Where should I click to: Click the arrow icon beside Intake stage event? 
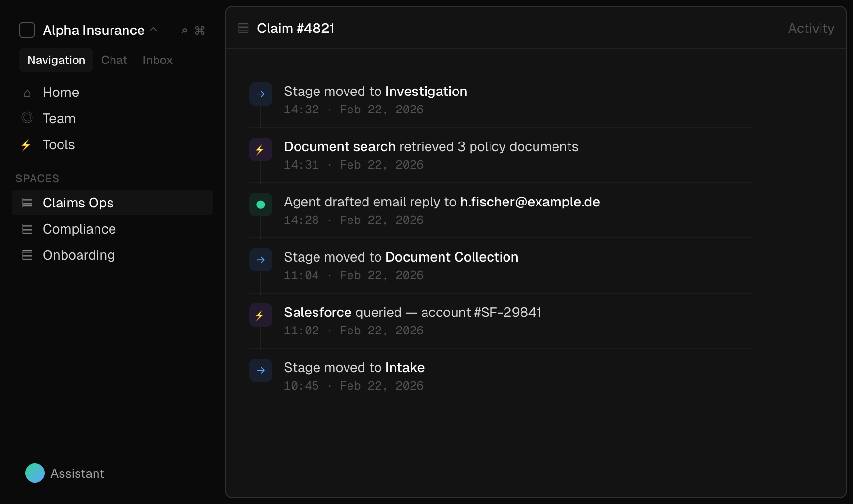click(261, 370)
